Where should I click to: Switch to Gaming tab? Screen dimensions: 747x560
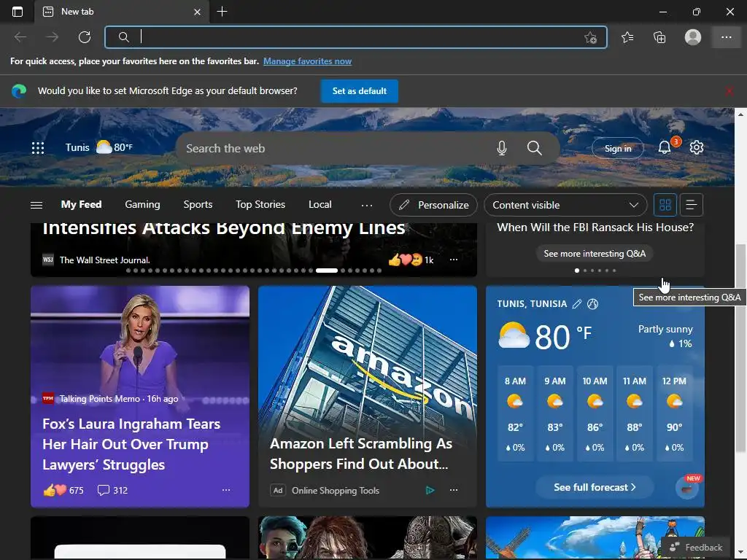pyautogui.click(x=142, y=204)
